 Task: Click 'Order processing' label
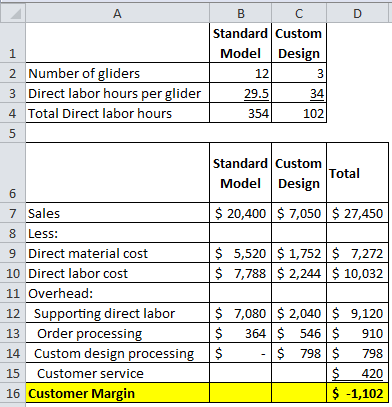[x=117, y=333]
